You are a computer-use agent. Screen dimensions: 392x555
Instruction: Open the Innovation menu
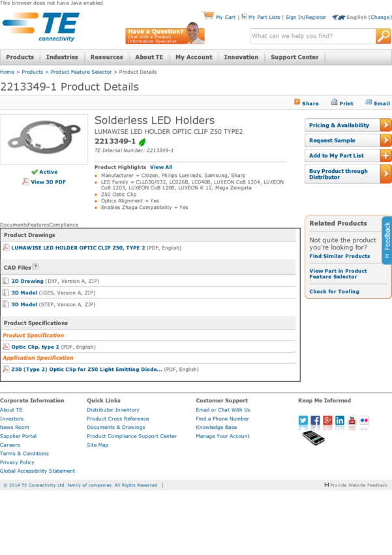[x=241, y=57]
